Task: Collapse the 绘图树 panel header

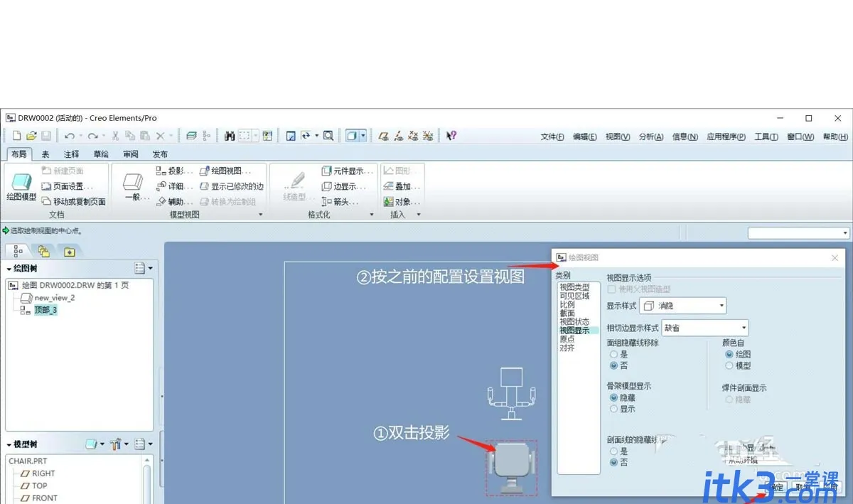Action: tap(21, 269)
